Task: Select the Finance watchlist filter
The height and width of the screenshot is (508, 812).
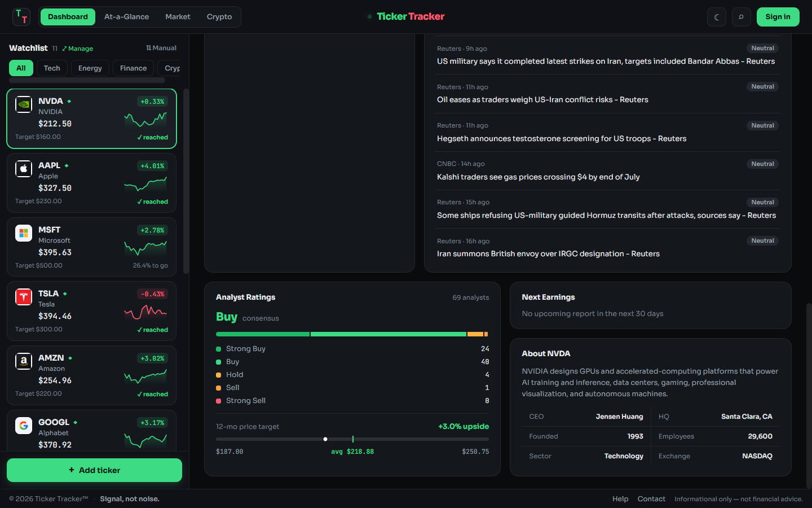Action: (133, 68)
